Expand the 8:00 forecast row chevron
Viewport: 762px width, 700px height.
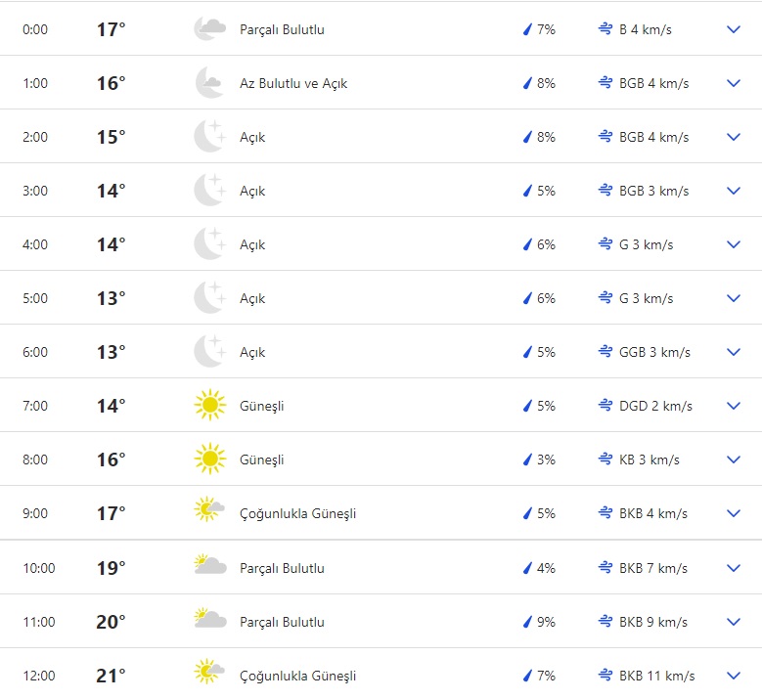tap(734, 459)
